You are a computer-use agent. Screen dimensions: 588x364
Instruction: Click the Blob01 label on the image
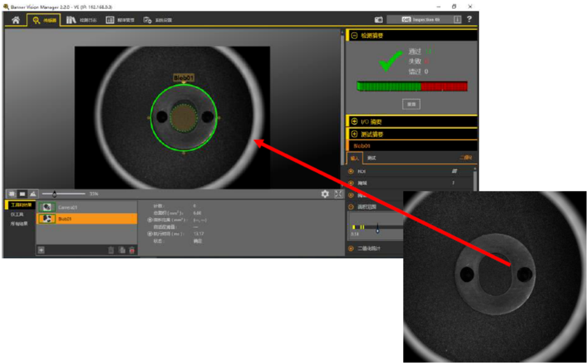pyautogui.click(x=183, y=77)
